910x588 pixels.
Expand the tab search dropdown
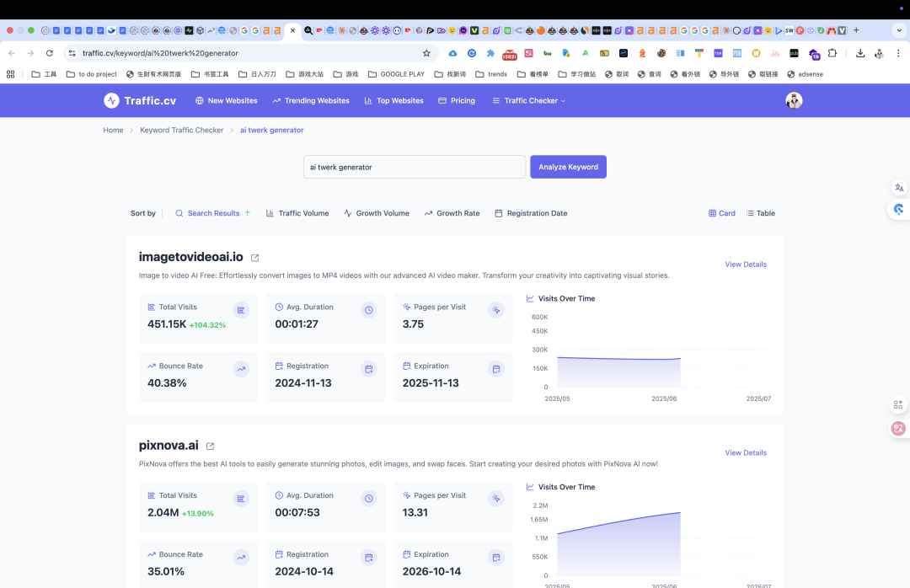click(x=900, y=30)
